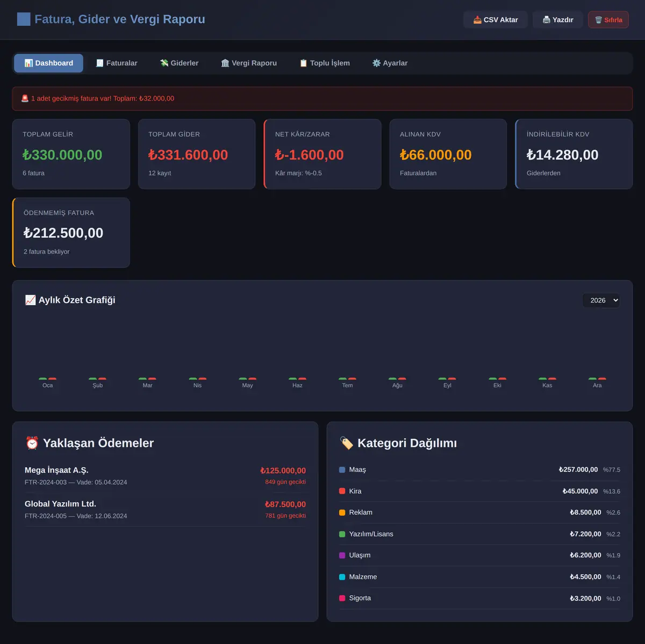Click the Oca month label in chart

click(x=48, y=385)
